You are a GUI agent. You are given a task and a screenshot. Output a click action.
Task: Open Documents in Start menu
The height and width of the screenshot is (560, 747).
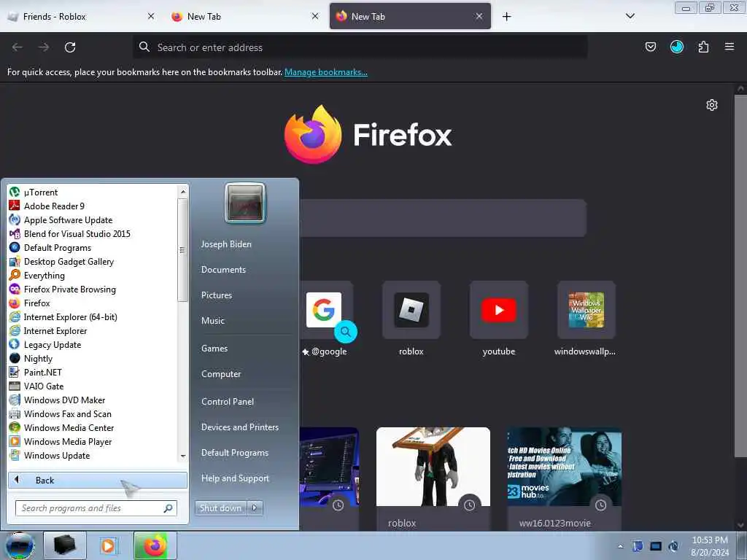point(223,270)
